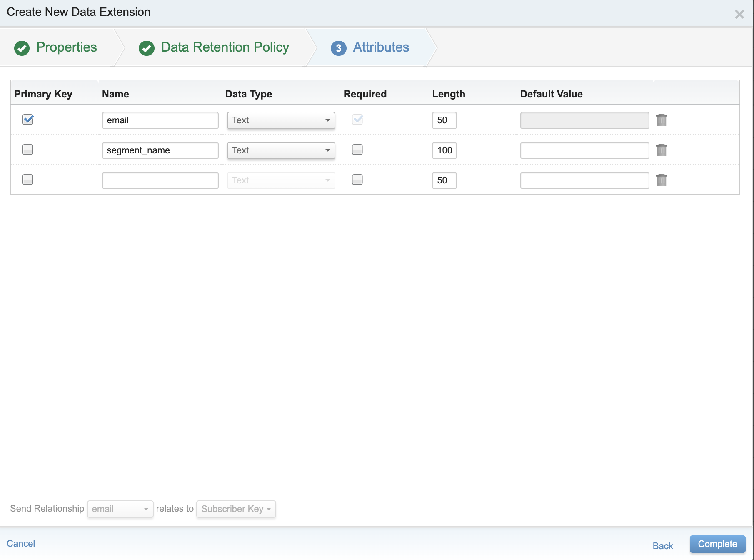Click the Cancel link

point(21,543)
